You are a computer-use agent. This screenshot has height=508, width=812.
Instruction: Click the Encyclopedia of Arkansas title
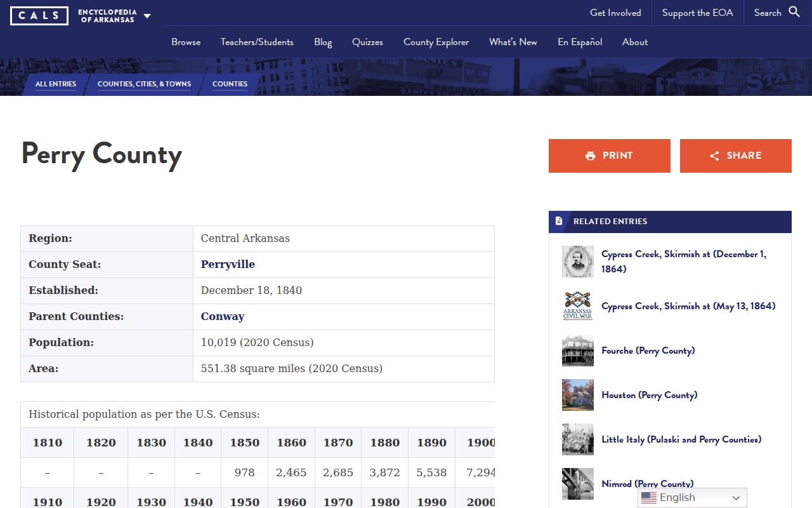[x=107, y=16]
